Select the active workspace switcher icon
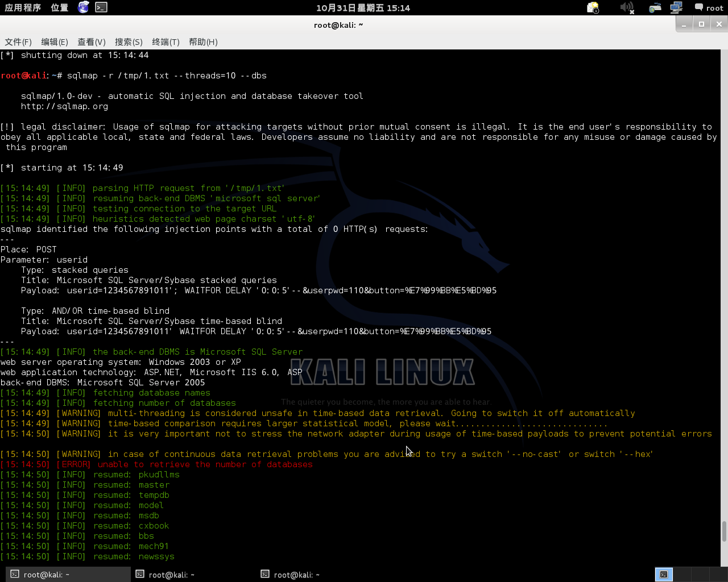The image size is (728, 582). pos(664,575)
